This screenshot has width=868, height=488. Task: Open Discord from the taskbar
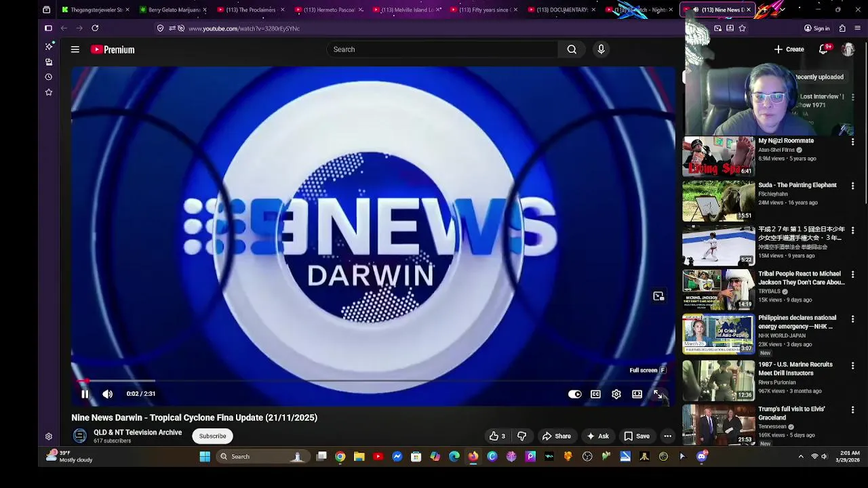pos(702,457)
